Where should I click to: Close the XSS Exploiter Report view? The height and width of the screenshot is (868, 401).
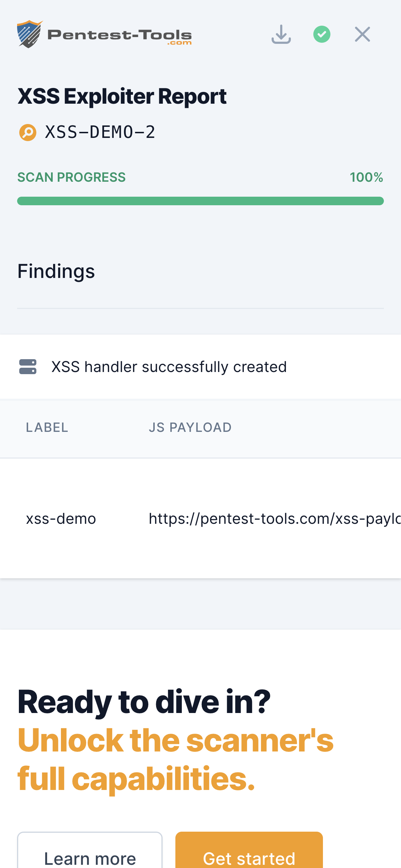click(362, 34)
